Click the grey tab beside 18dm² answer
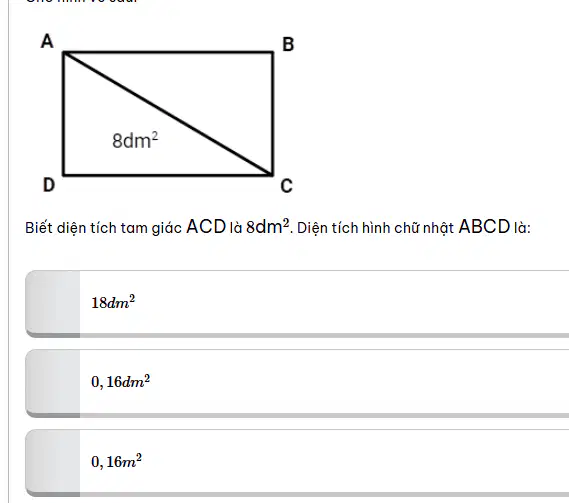 coord(53,303)
